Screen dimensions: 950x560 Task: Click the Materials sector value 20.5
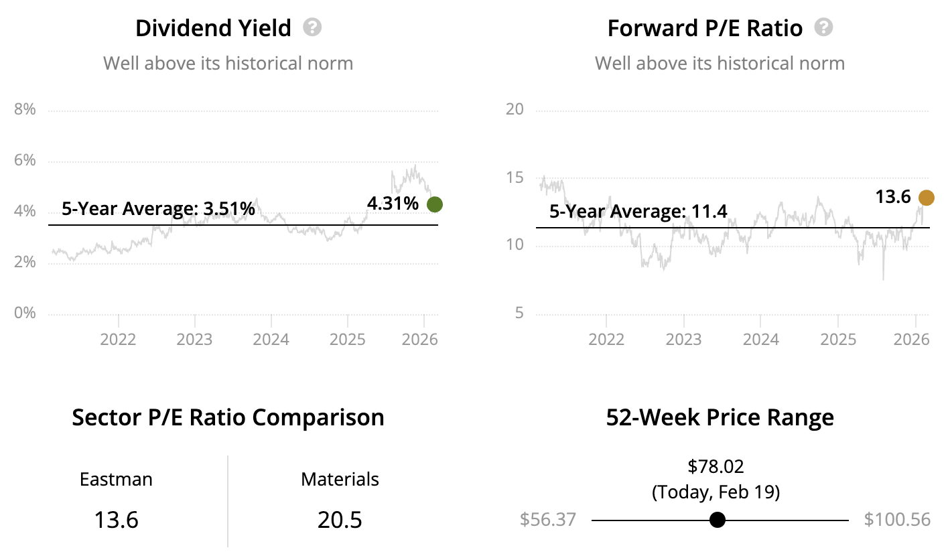(340, 520)
